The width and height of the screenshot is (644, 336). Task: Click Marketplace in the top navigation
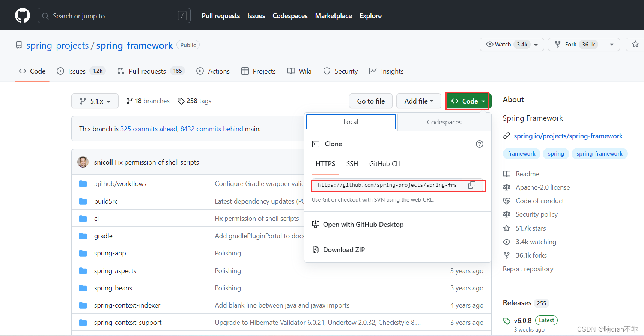pyautogui.click(x=333, y=16)
